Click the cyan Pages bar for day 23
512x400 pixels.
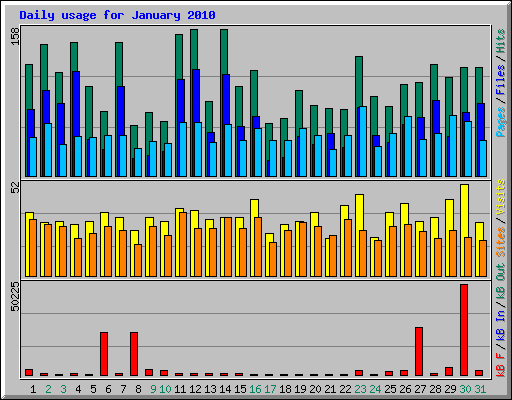click(x=363, y=141)
